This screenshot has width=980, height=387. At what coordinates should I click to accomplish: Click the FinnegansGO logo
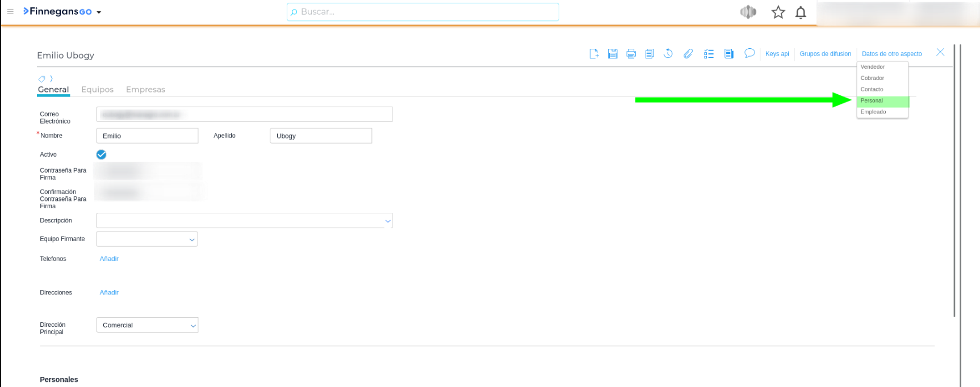[x=57, y=11]
